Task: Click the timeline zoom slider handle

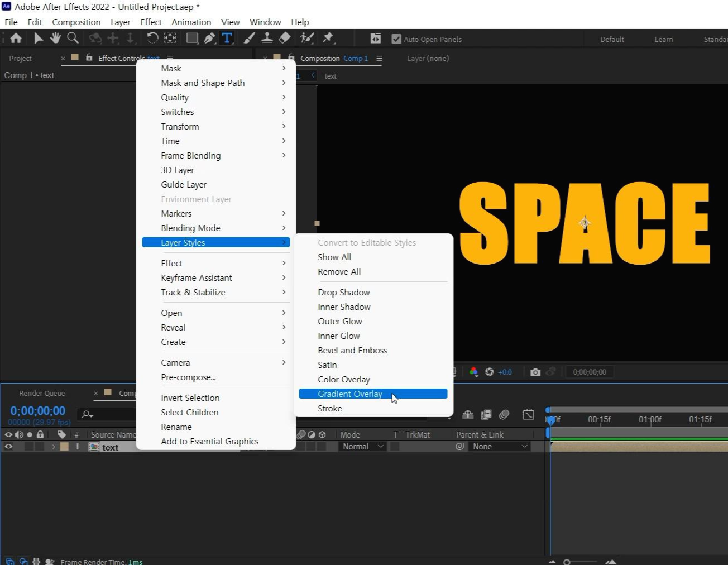Action: pyautogui.click(x=567, y=562)
